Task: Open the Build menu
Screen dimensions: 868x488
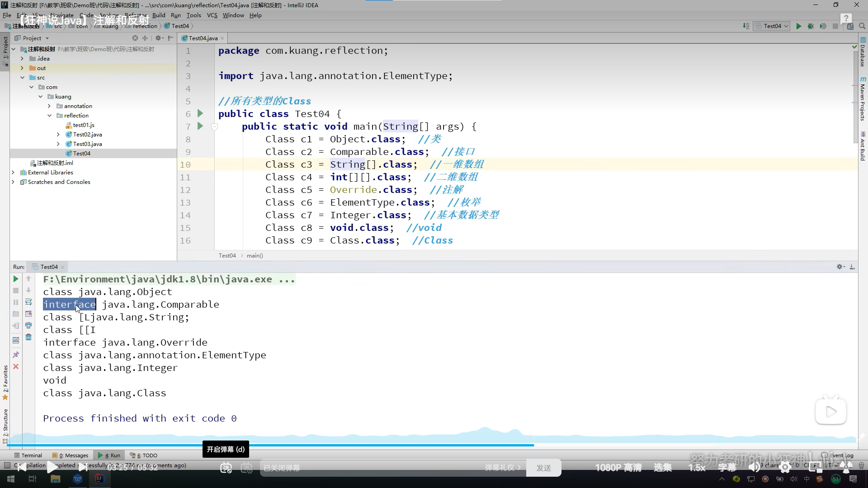Action: click(159, 15)
